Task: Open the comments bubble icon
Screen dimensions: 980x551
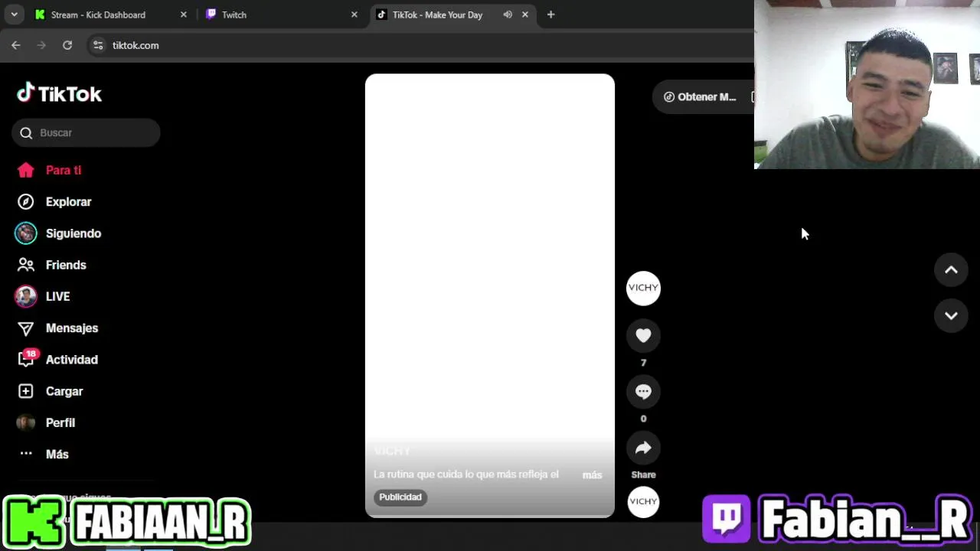Action: pos(643,392)
